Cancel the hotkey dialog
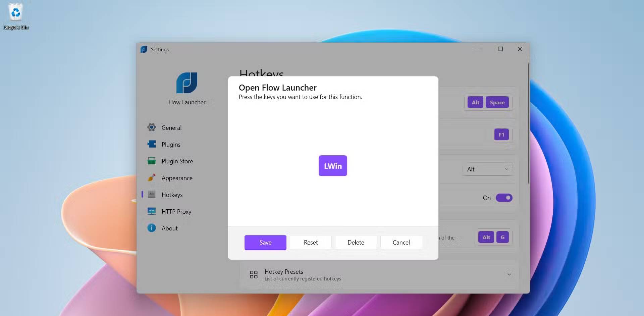The width and height of the screenshot is (644, 316). point(401,243)
